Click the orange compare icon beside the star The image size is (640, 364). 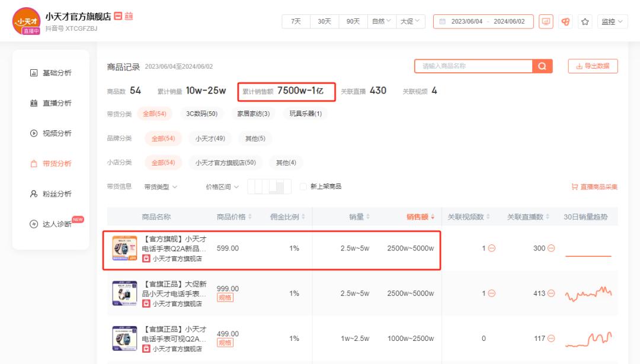point(565,21)
